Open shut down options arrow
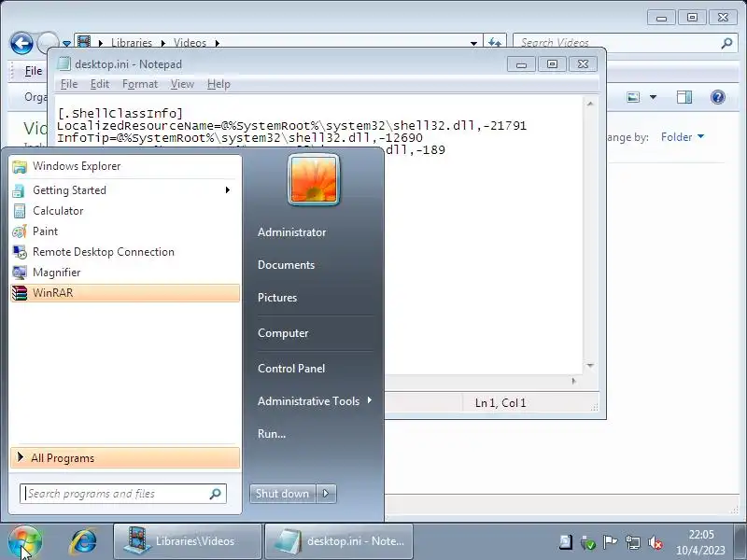The height and width of the screenshot is (560, 747). point(326,494)
